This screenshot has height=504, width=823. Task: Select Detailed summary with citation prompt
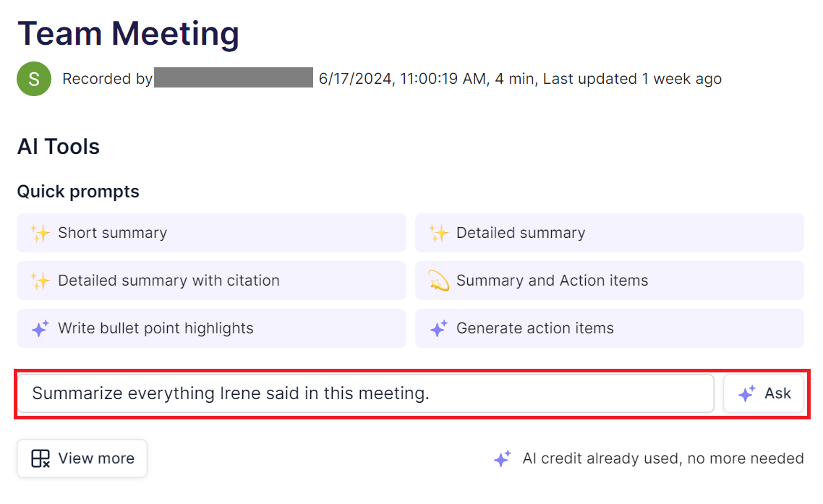[x=211, y=281]
